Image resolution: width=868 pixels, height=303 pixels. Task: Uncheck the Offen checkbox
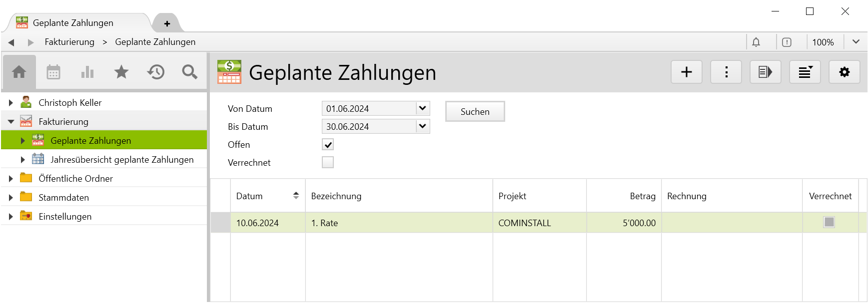(328, 145)
